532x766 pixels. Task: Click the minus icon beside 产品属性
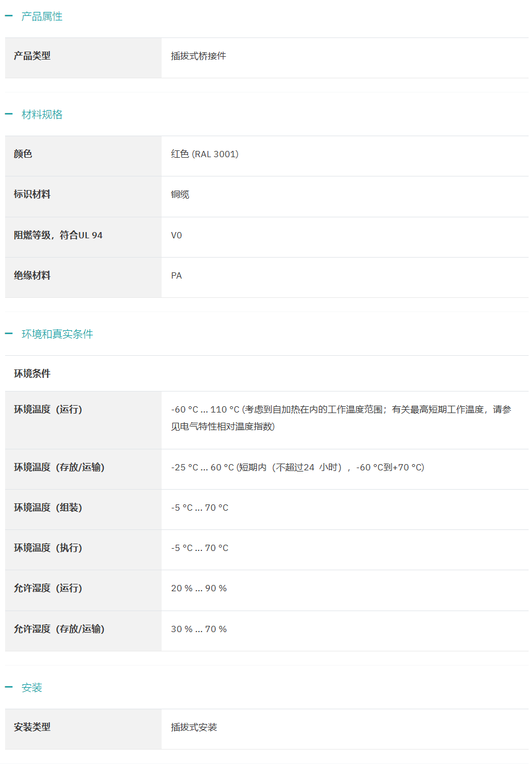pyautogui.click(x=9, y=16)
